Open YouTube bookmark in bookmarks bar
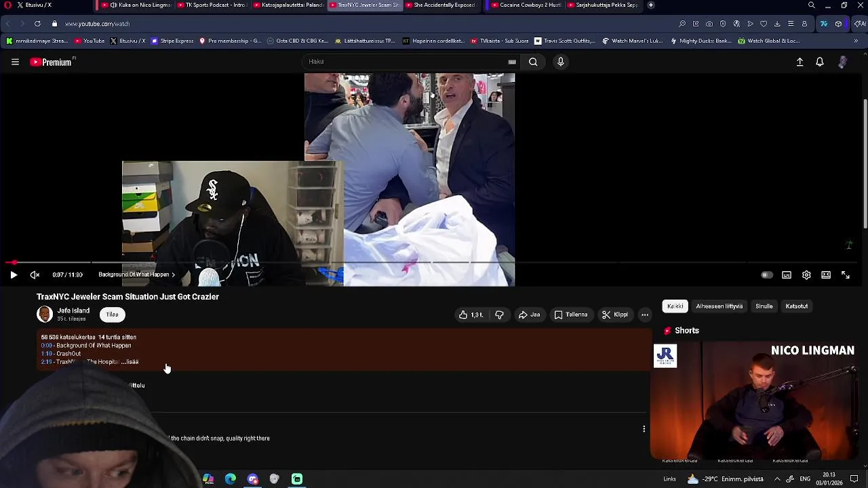 tap(90, 41)
